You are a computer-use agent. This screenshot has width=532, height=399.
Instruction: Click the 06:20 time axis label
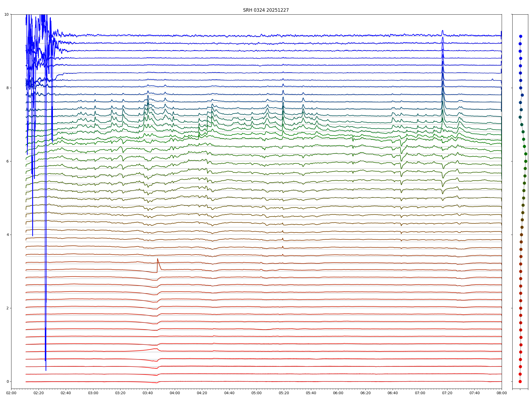point(365,393)
